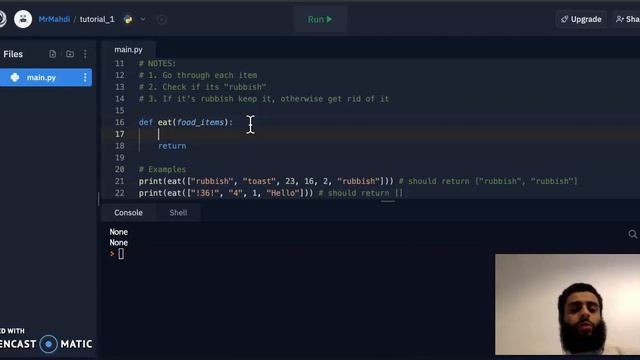Click the history icon beside project chevron
Viewport: 640px width, 360px height.
point(162,19)
